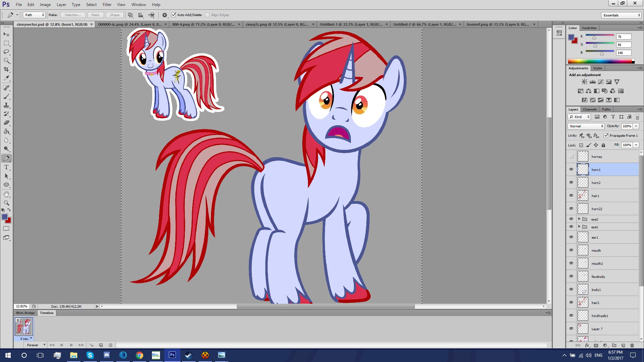Screen dimensions: 644x362
Task: Expand the eye2 layer group
Action: click(x=579, y=219)
